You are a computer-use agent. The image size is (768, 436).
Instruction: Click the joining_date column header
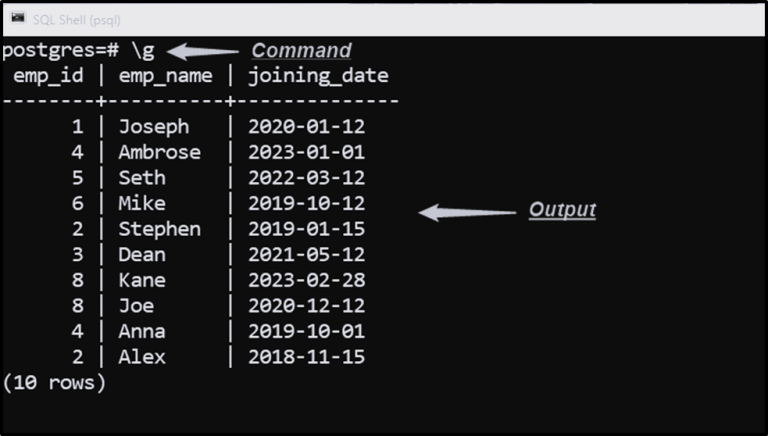click(x=318, y=76)
